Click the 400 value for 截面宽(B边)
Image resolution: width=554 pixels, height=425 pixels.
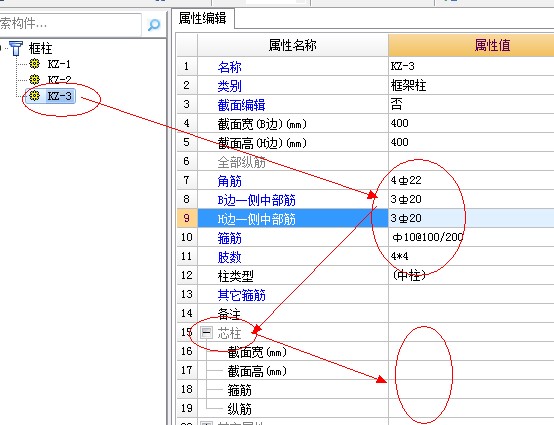pyautogui.click(x=471, y=123)
